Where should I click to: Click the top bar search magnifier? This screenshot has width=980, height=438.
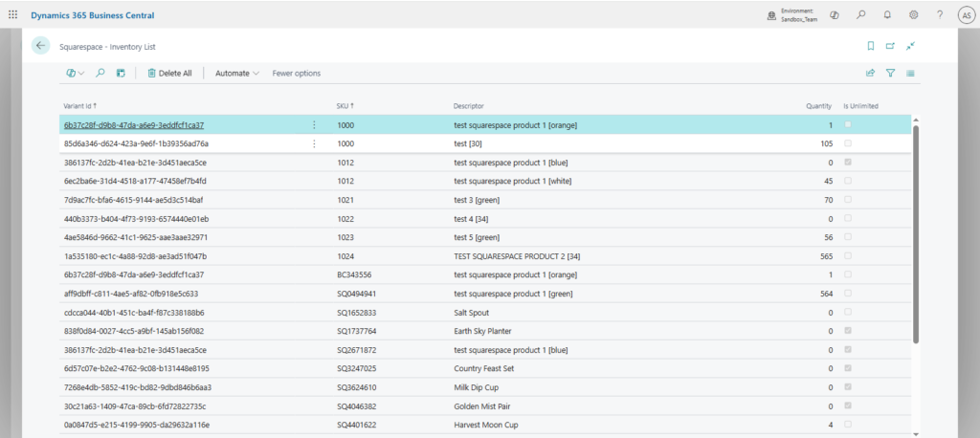click(860, 15)
